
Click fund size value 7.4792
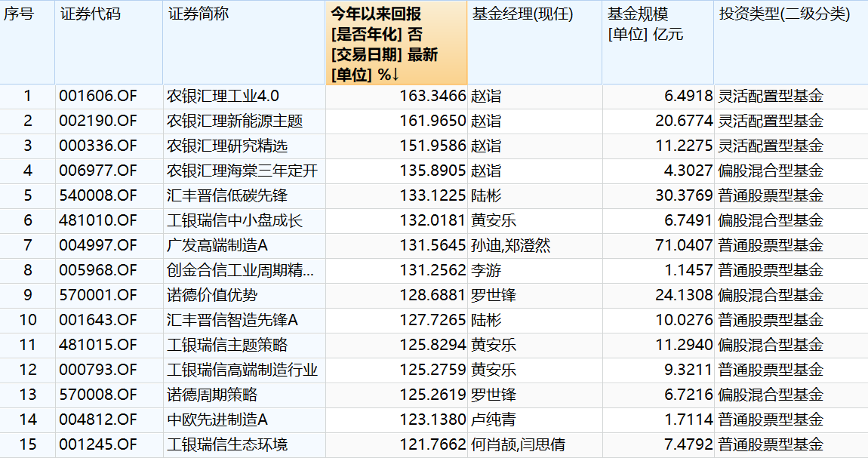coord(688,444)
